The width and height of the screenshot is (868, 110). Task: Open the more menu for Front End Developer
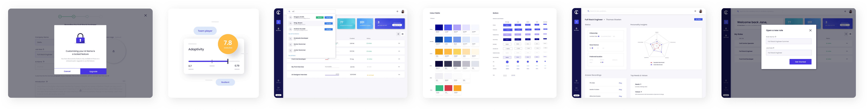pyautogui.click(x=399, y=59)
